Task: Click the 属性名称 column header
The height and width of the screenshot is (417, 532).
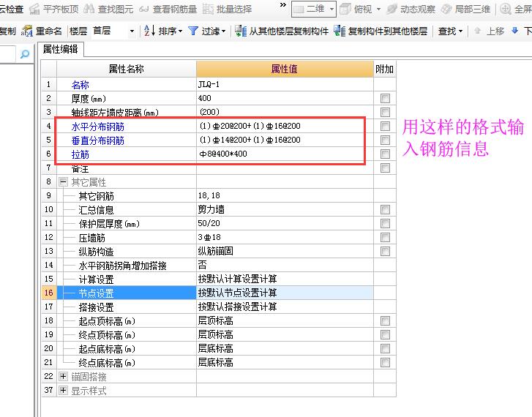Action: pyautogui.click(x=126, y=69)
